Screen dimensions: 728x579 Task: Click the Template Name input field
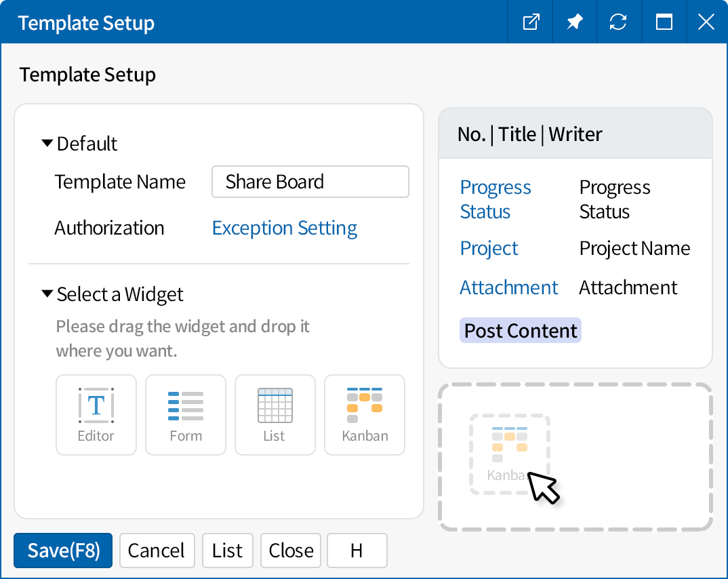[x=310, y=182]
